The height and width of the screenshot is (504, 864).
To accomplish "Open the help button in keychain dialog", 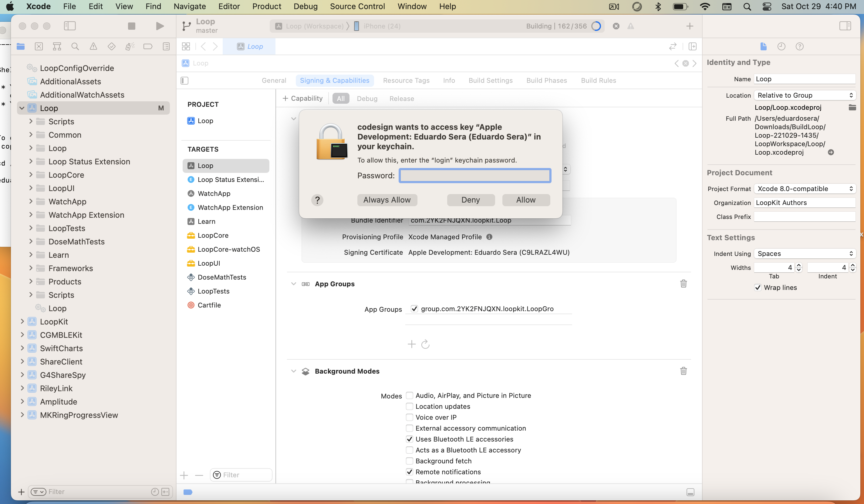I will [x=317, y=200].
